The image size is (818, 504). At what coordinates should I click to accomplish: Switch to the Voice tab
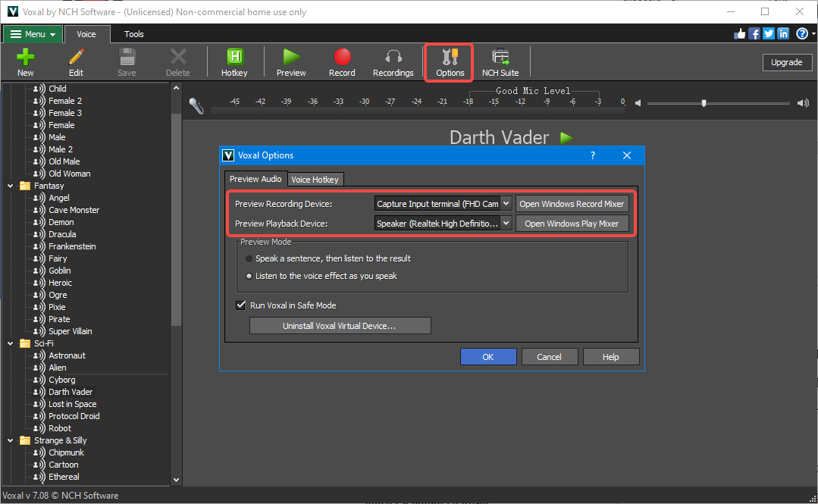pos(86,34)
